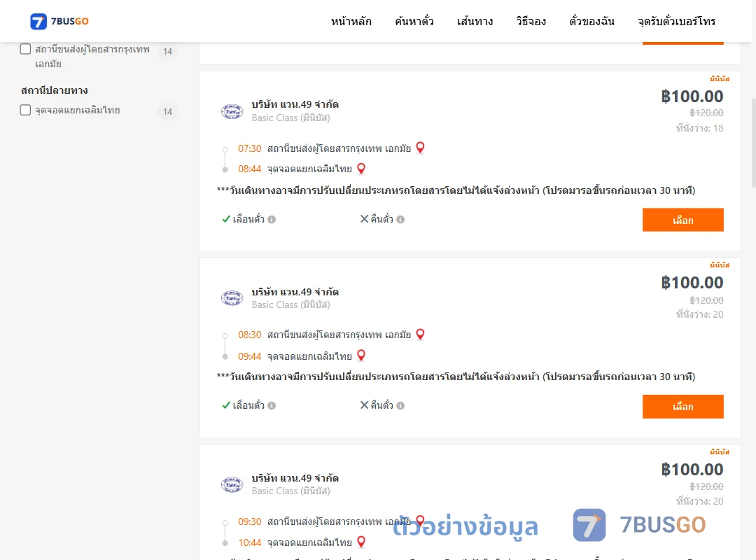Open คืนตั๋ว info icon on 07:30 trip

point(400,220)
